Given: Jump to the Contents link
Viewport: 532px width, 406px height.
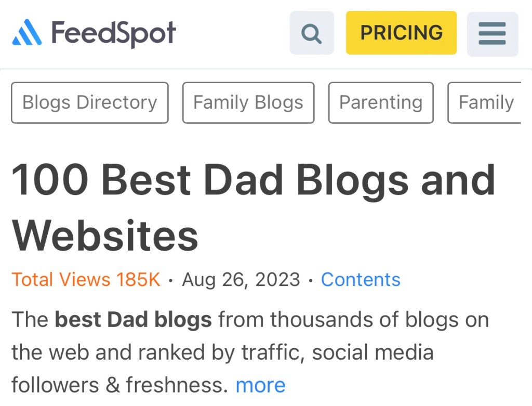Looking at the screenshot, I should pos(361,280).
